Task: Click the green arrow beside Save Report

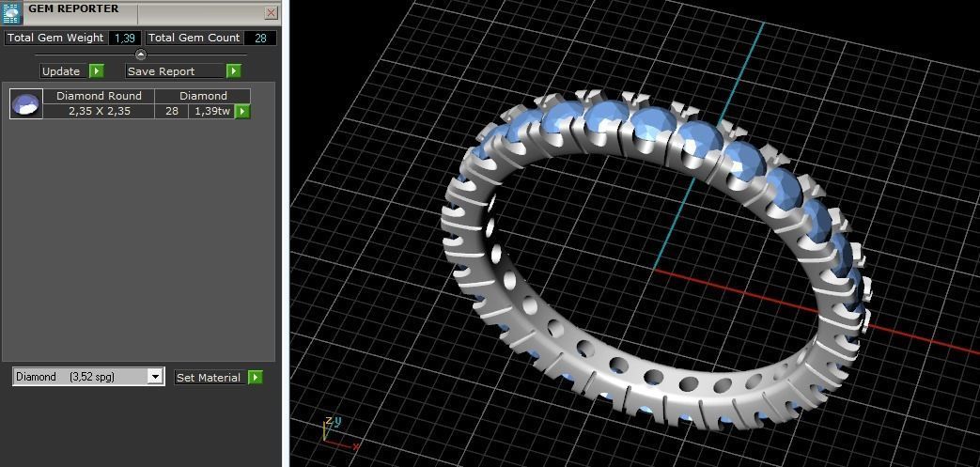Action: coord(234,71)
